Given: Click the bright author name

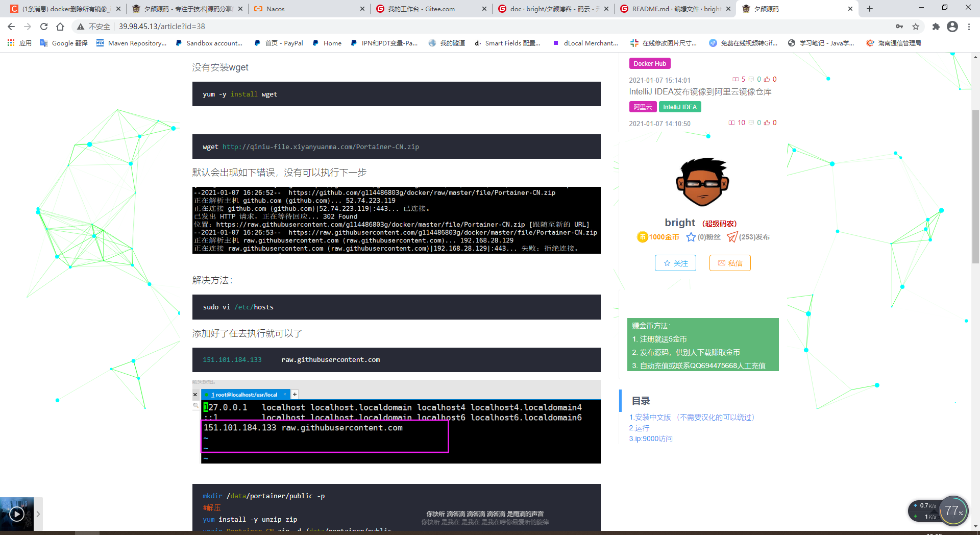Looking at the screenshot, I should point(679,223).
